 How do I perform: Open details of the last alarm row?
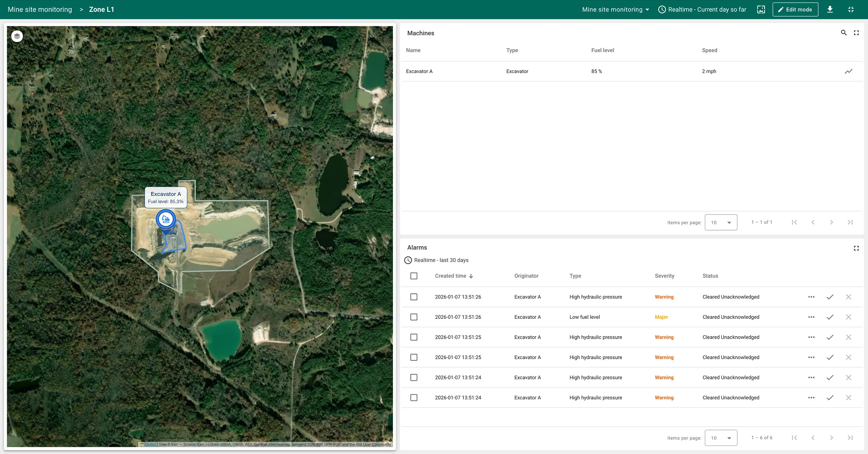tap(811, 398)
